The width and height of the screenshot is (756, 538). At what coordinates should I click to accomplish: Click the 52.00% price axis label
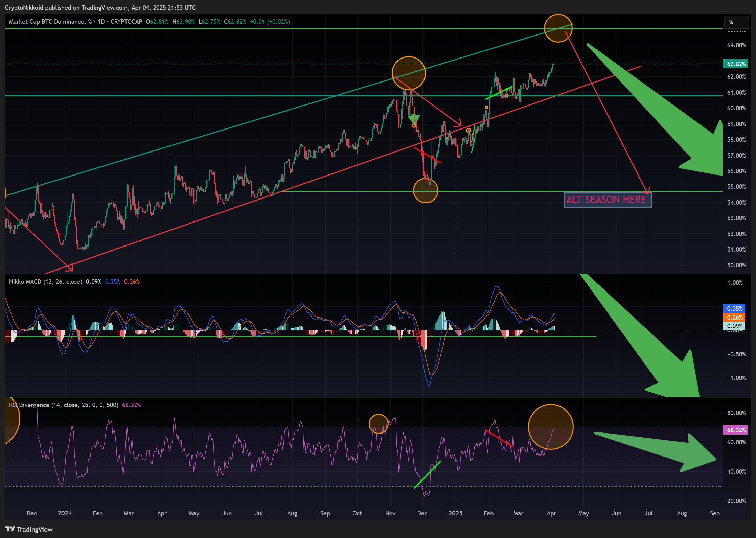736,234
